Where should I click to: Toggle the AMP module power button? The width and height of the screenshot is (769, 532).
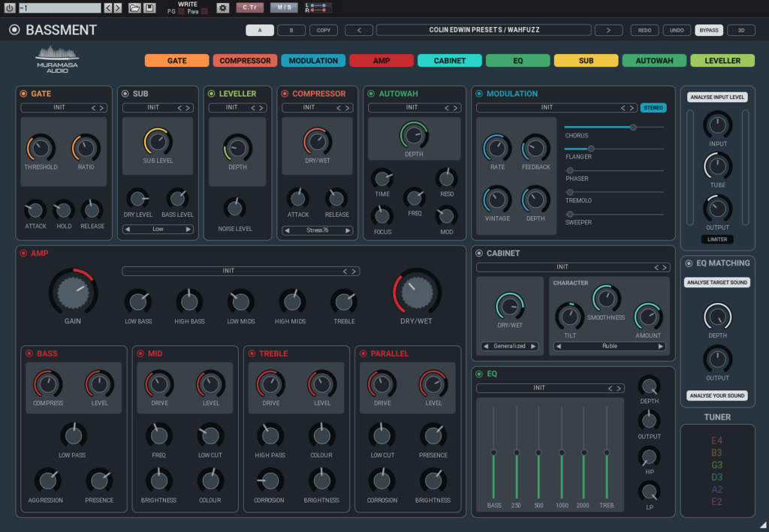point(23,254)
